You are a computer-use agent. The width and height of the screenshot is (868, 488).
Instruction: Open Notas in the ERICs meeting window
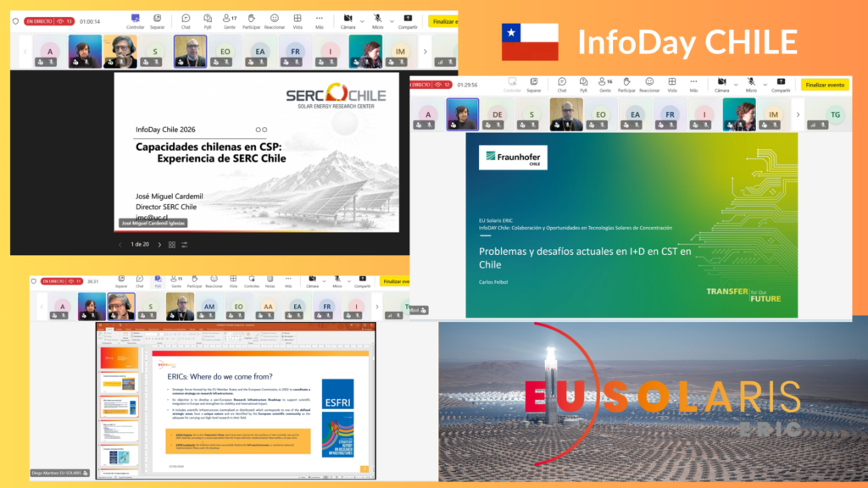click(x=270, y=281)
